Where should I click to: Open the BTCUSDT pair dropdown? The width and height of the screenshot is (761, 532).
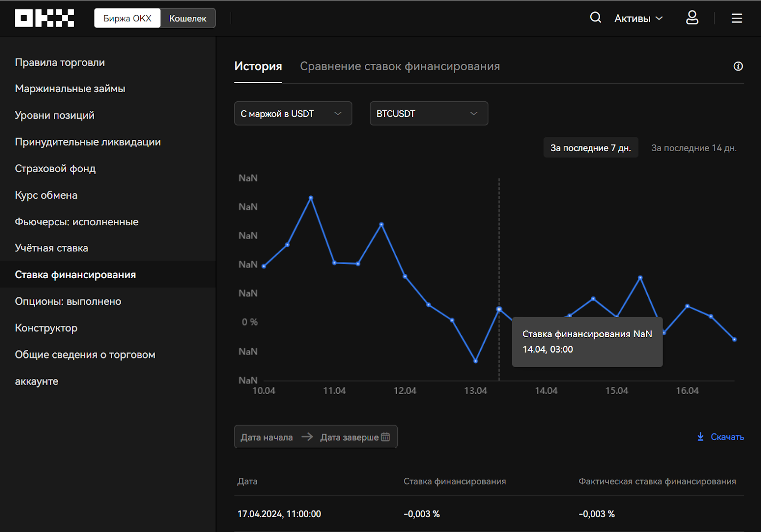pos(429,114)
